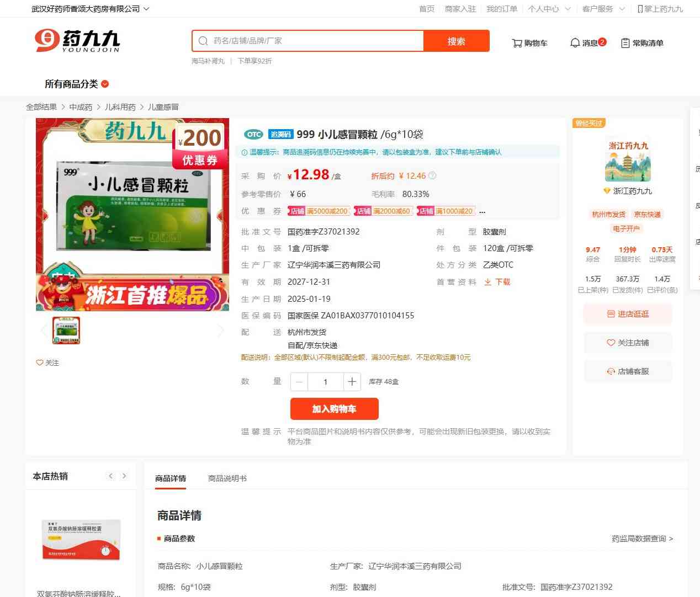700x597 pixels.
Task: Select the product thumbnail below main image
Action: [66, 330]
